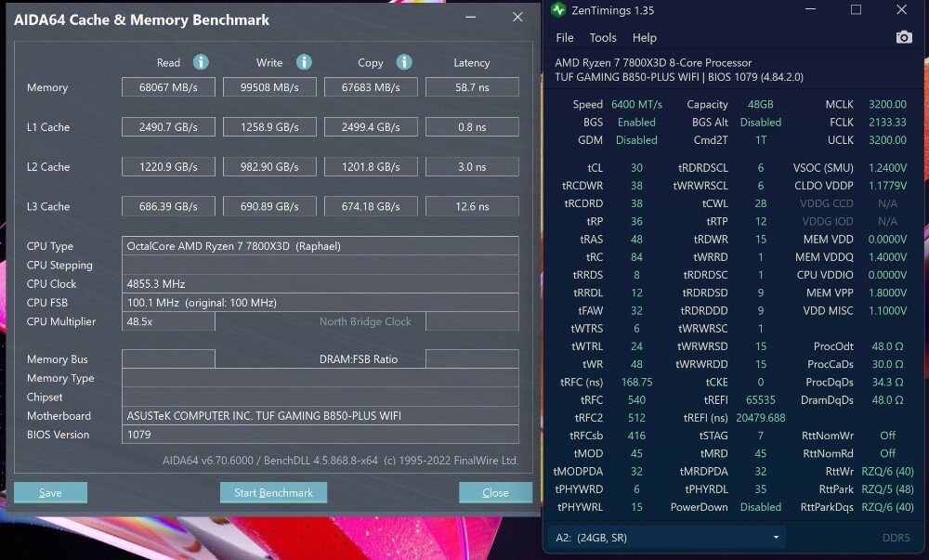This screenshot has width=929, height=560.
Task: Open the A2: (24GB, SR) module dropdown
Action: tap(666, 538)
